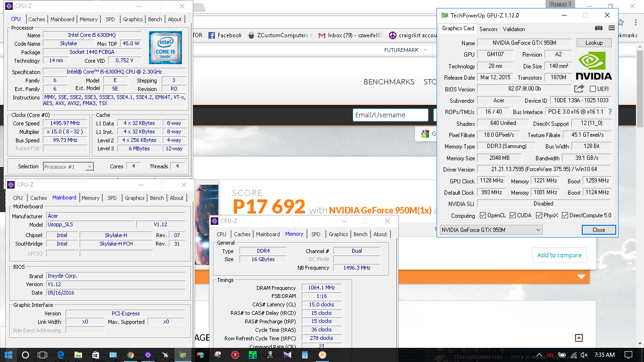Open Cortana search circle on taskbar
Image resolution: width=644 pixels, height=362 pixels.
(25, 355)
